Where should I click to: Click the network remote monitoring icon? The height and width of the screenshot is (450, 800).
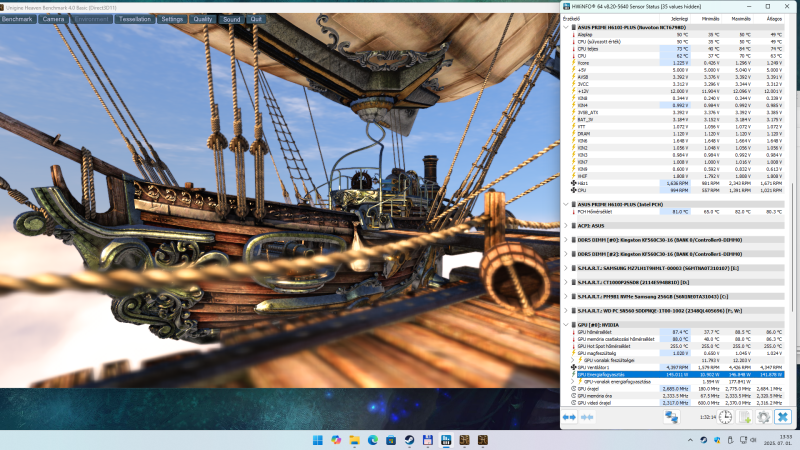(671, 417)
